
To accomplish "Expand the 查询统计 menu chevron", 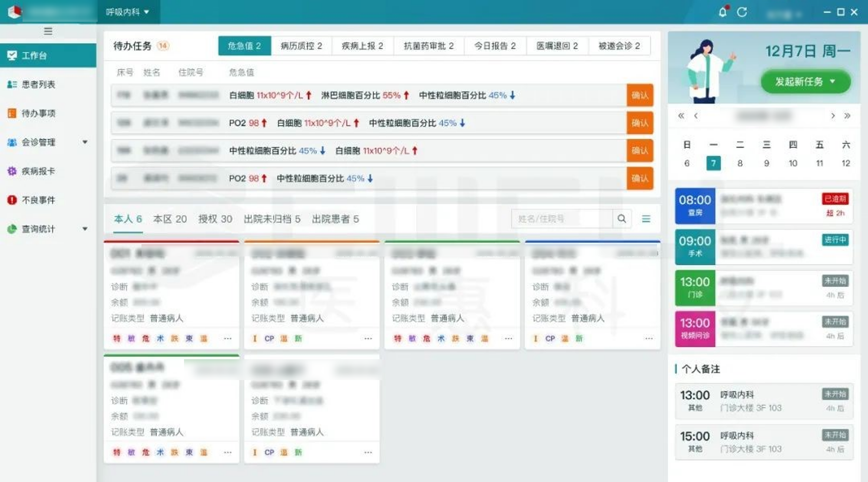I will pos(85,229).
